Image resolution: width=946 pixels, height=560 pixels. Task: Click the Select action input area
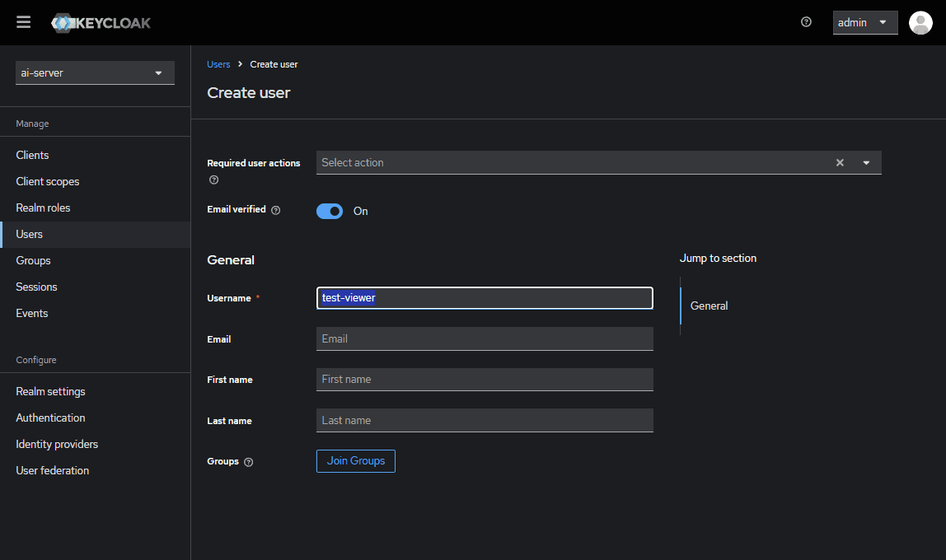pos(574,163)
